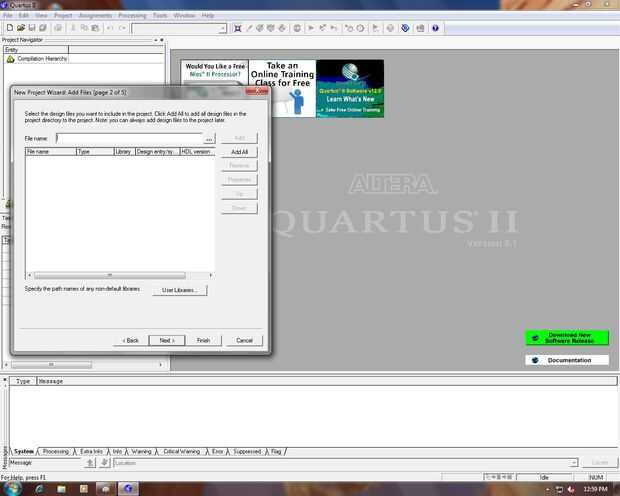The width and height of the screenshot is (620, 496).
Task: Click the Redo toolbar icon
Action: (122, 28)
